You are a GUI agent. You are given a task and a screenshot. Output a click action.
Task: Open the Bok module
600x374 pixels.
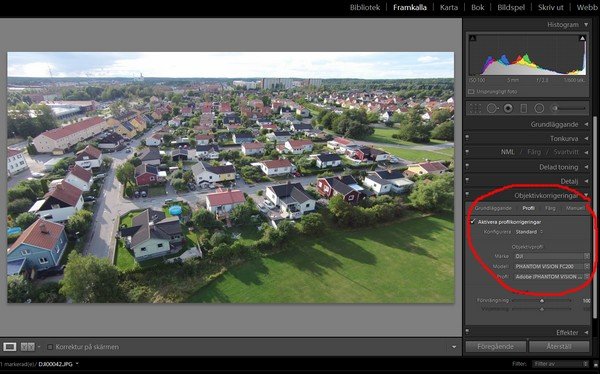(x=478, y=7)
